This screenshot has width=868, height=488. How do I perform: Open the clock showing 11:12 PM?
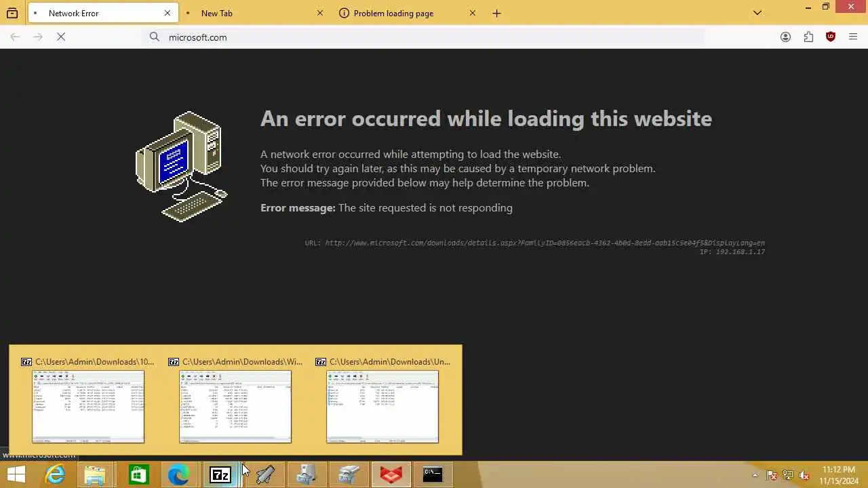[x=839, y=475]
